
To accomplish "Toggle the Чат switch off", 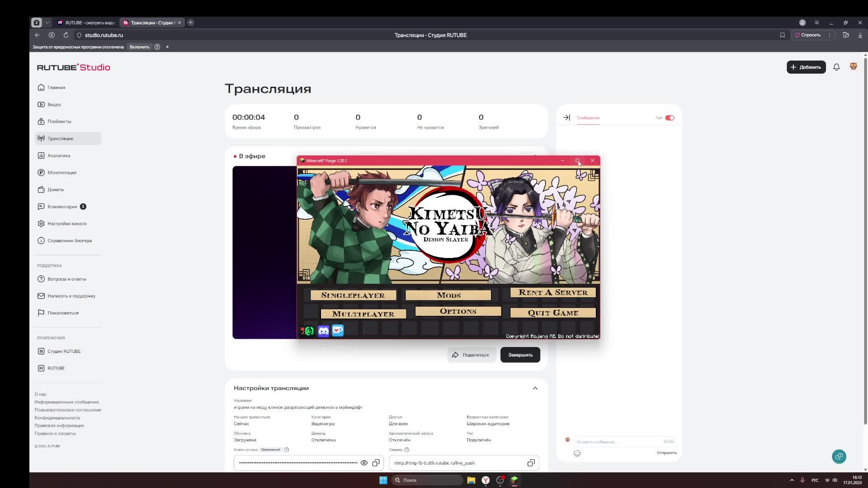I will point(670,118).
